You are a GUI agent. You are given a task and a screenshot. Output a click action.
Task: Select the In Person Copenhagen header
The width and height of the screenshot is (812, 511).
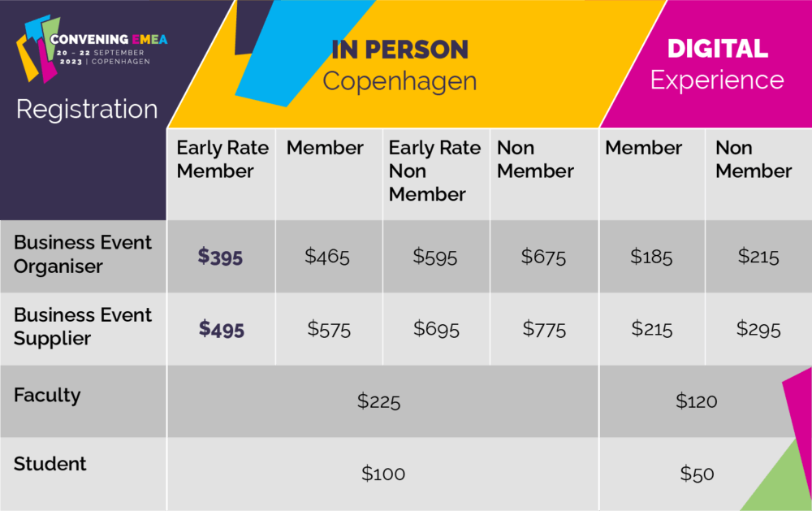pyautogui.click(x=400, y=65)
